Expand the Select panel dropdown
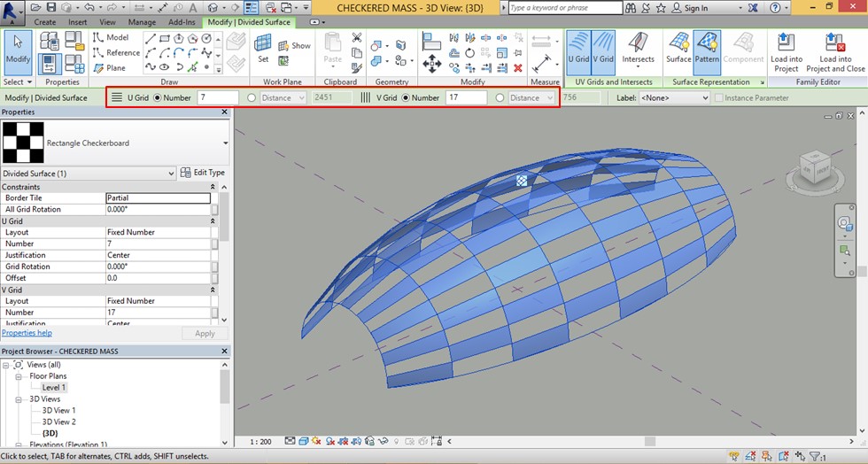The width and height of the screenshot is (868, 464). (18, 82)
